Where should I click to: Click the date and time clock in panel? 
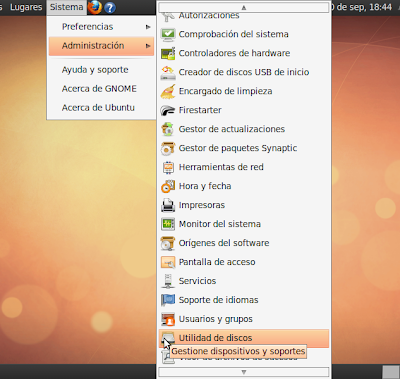pyautogui.click(x=363, y=7)
